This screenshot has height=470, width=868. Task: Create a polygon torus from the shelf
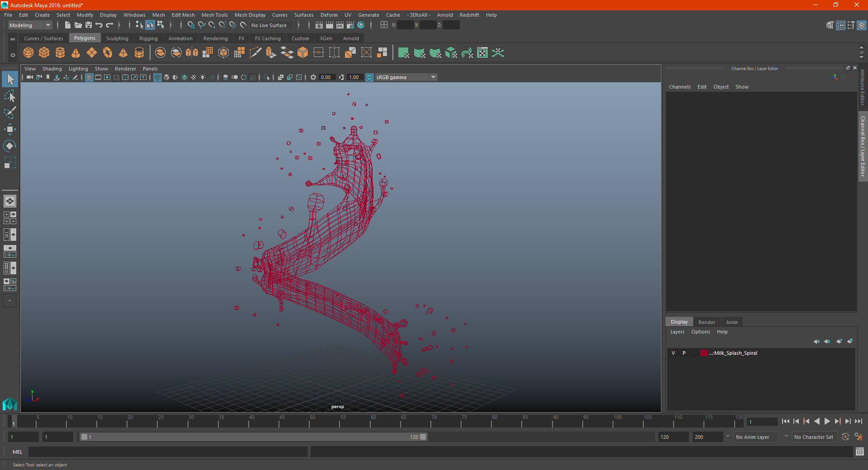(x=108, y=53)
